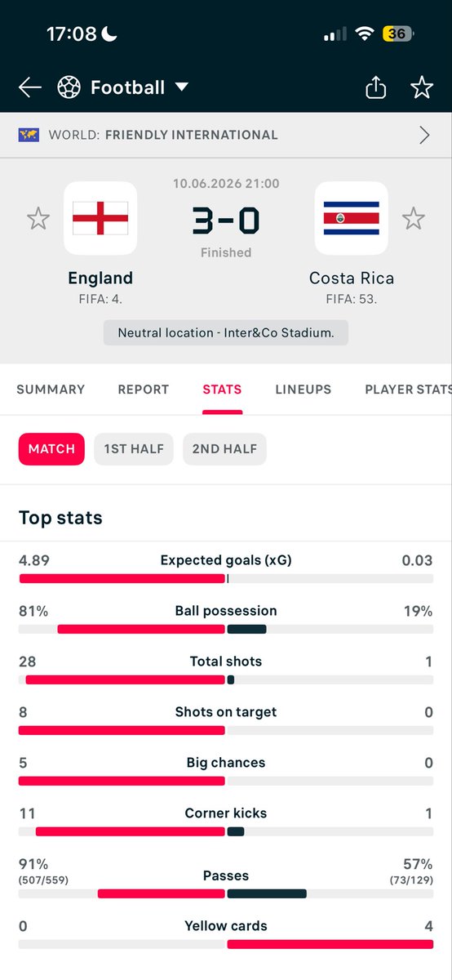The height and width of the screenshot is (980, 452).
Task: Open the share icon
Action: 375,87
